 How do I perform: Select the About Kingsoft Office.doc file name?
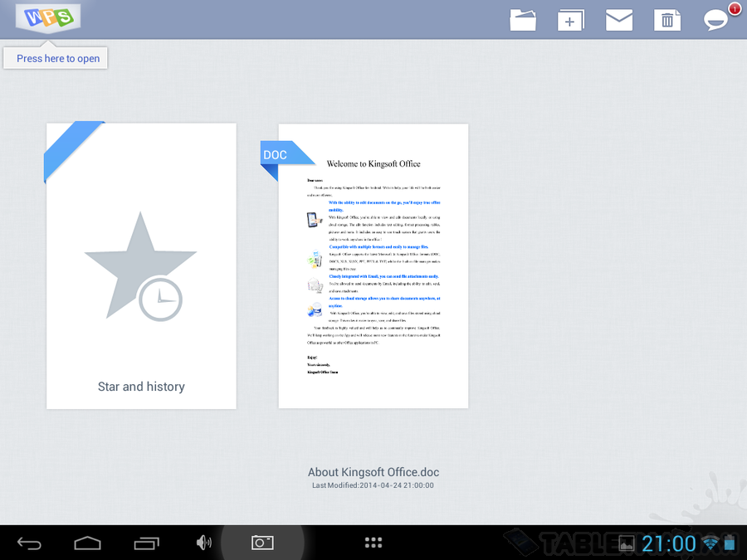[x=373, y=472]
